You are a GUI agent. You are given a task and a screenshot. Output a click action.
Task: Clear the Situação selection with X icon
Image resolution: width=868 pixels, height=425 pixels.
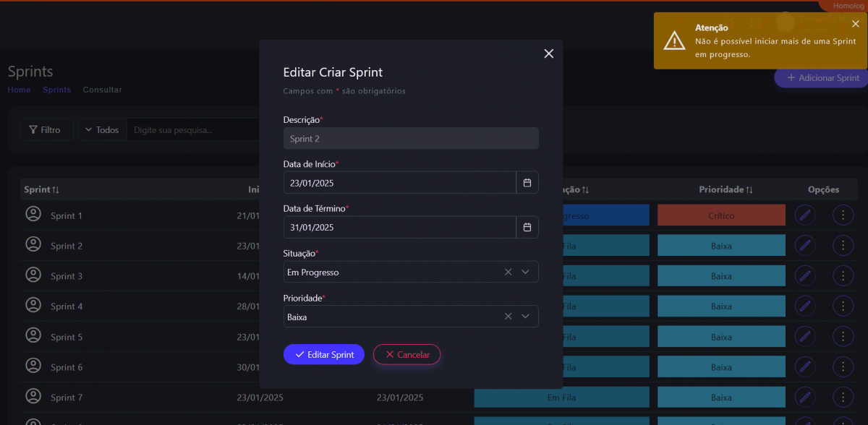pyautogui.click(x=508, y=272)
